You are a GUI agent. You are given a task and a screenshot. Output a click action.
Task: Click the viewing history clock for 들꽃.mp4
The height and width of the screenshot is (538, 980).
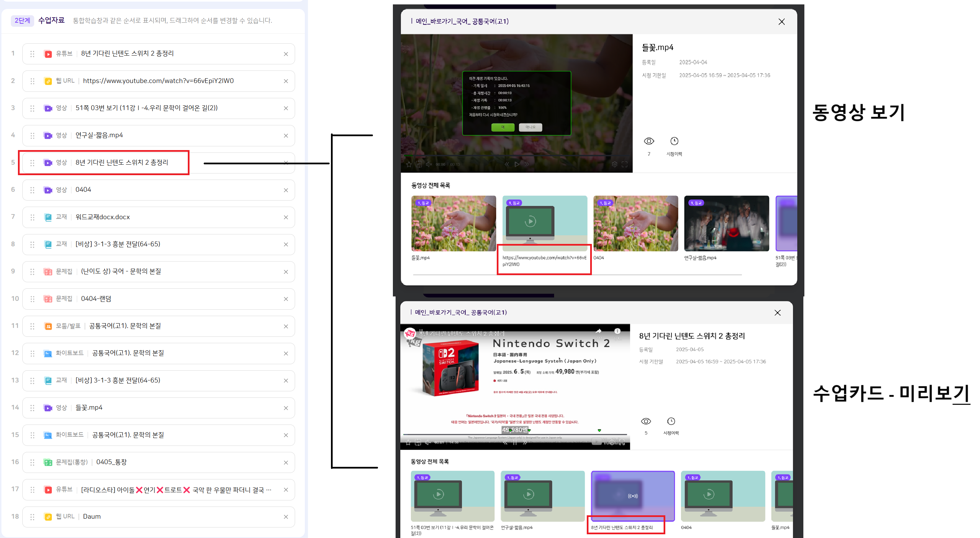point(674,141)
